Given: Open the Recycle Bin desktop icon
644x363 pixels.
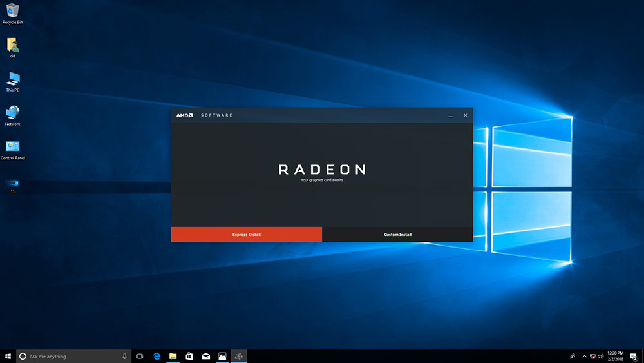Looking at the screenshot, I should [x=12, y=14].
